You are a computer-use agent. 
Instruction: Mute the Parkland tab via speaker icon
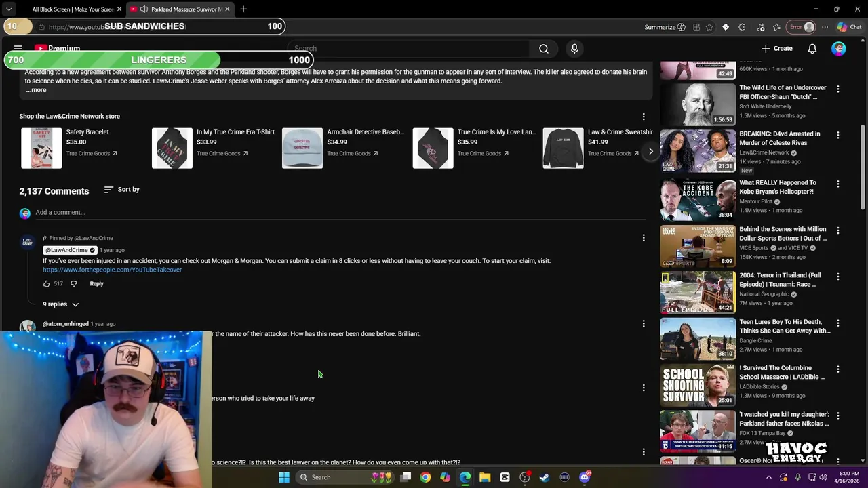(x=144, y=9)
